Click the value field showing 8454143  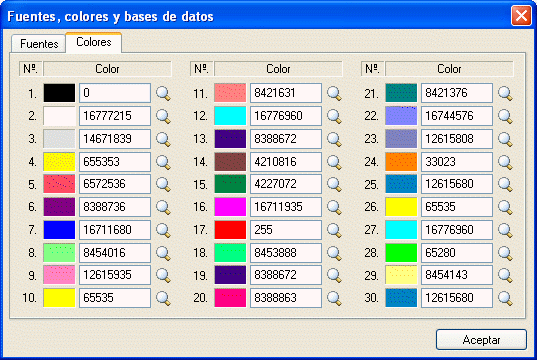point(457,275)
